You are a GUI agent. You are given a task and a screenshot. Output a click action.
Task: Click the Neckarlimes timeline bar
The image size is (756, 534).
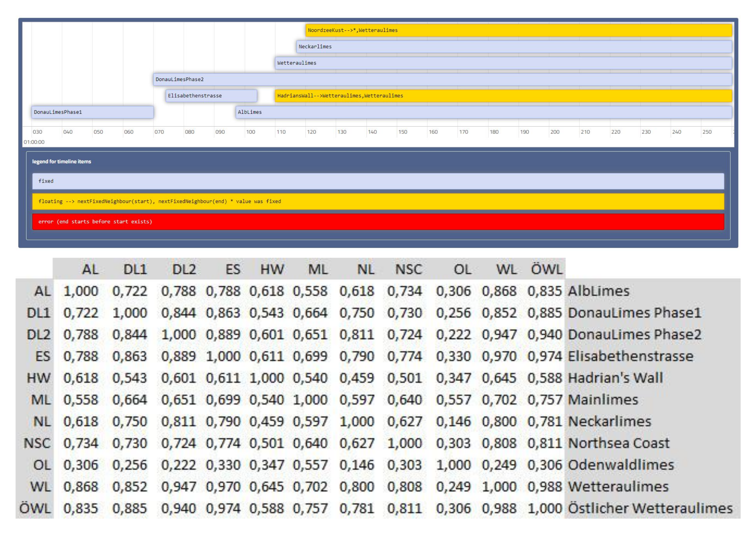(514, 47)
